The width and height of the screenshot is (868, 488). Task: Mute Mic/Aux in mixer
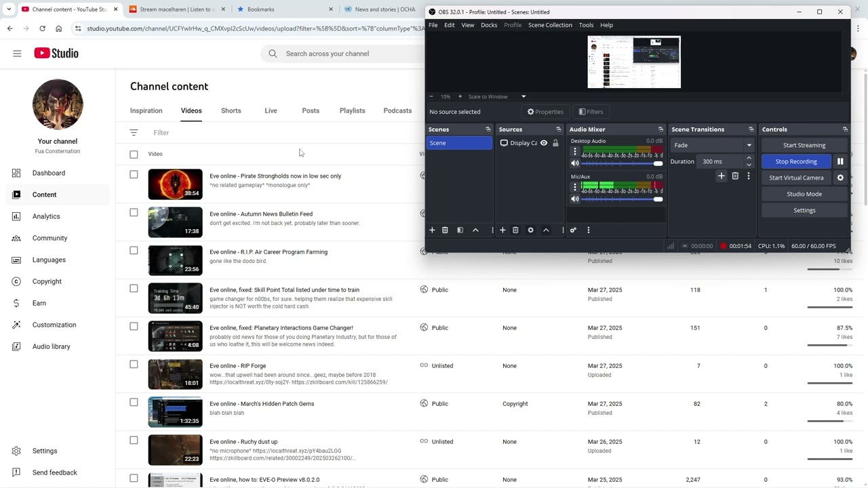[x=575, y=199]
